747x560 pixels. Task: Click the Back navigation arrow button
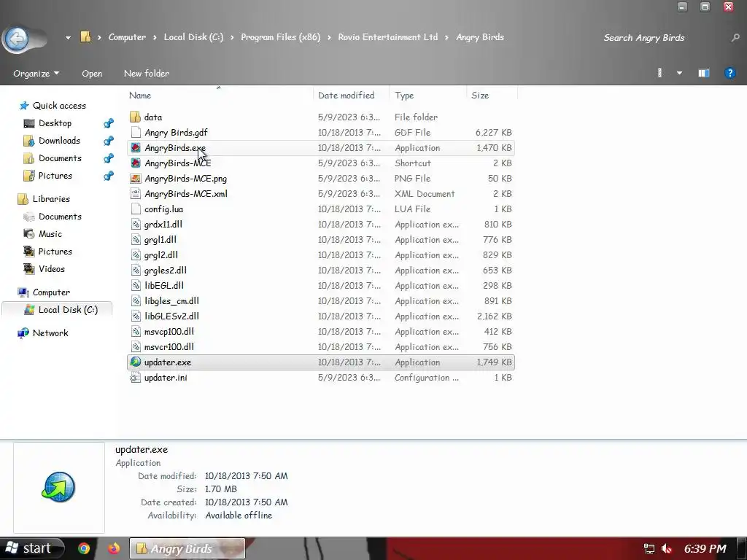coord(18,38)
